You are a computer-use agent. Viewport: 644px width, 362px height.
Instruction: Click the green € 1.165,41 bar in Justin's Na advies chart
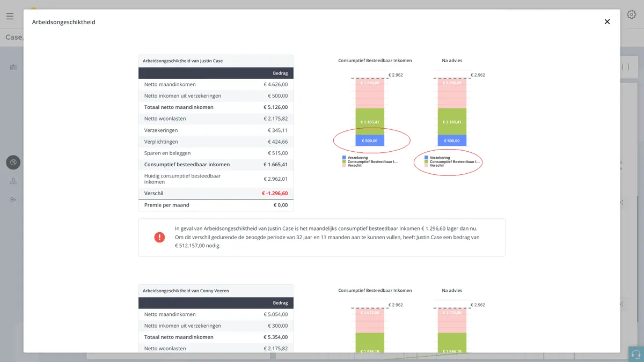coord(452,122)
